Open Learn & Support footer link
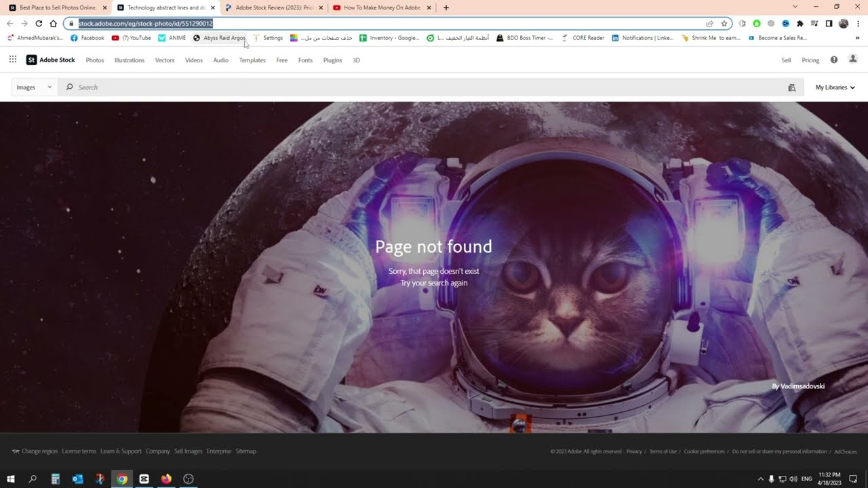This screenshot has height=488, width=868. [121, 451]
